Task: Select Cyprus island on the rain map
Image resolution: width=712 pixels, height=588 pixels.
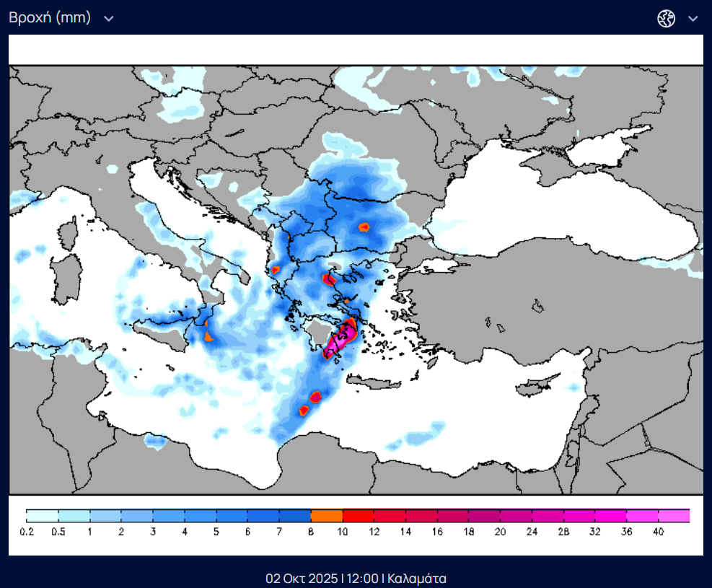Action: 535,384
